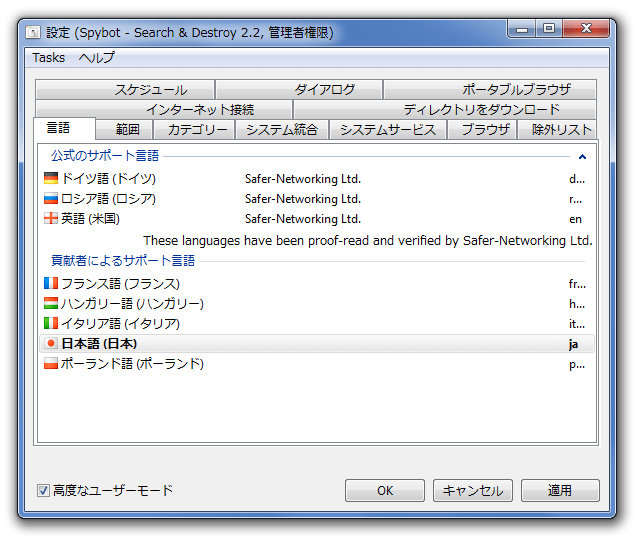Select ロシア語 (ロシア) language row

[317, 199]
